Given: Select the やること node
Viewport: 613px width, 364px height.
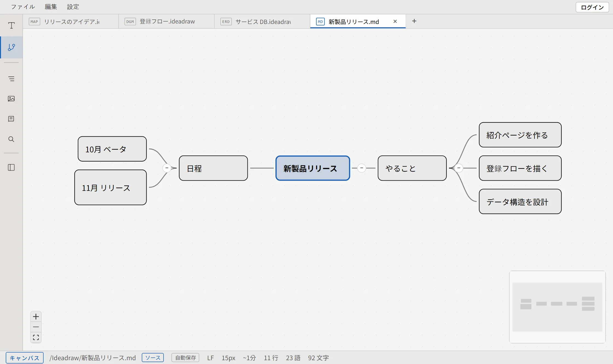Looking at the screenshot, I should tap(412, 168).
